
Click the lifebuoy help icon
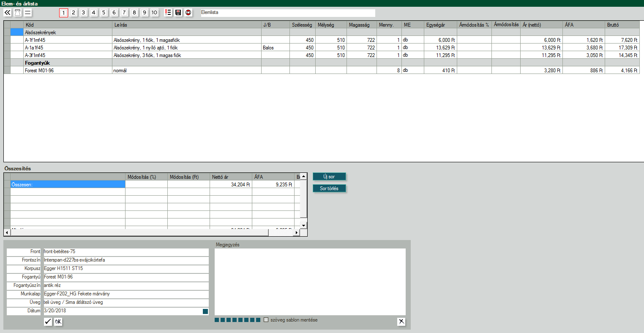pos(188,13)
